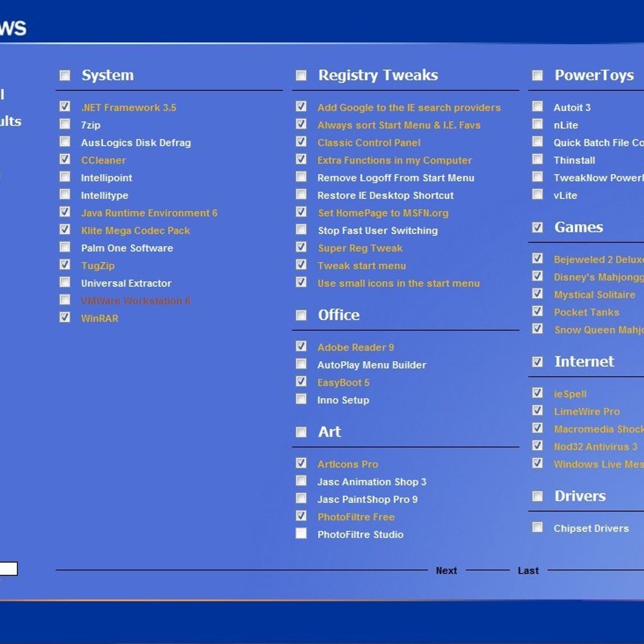Toggle the Games category checkbox
This screenshot has width=644, height=644.
537,227
